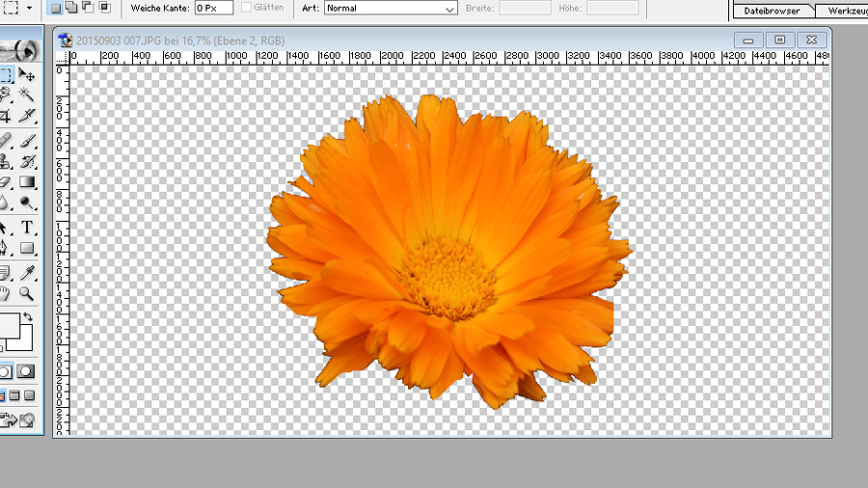The width and height of the screenshot is (868, 488).
Task: Select the Brush tool
Action: point(27,141)
